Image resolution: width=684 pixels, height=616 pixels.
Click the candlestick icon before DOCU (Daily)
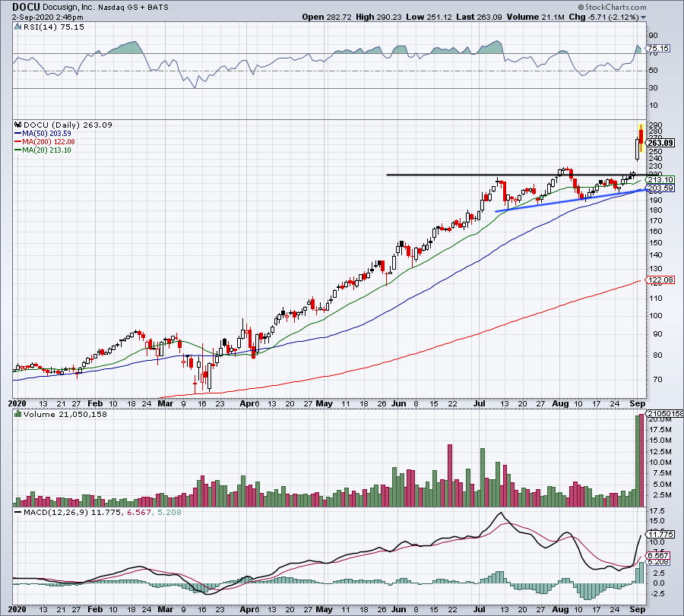pyautogui.click(x=17, y=125)
